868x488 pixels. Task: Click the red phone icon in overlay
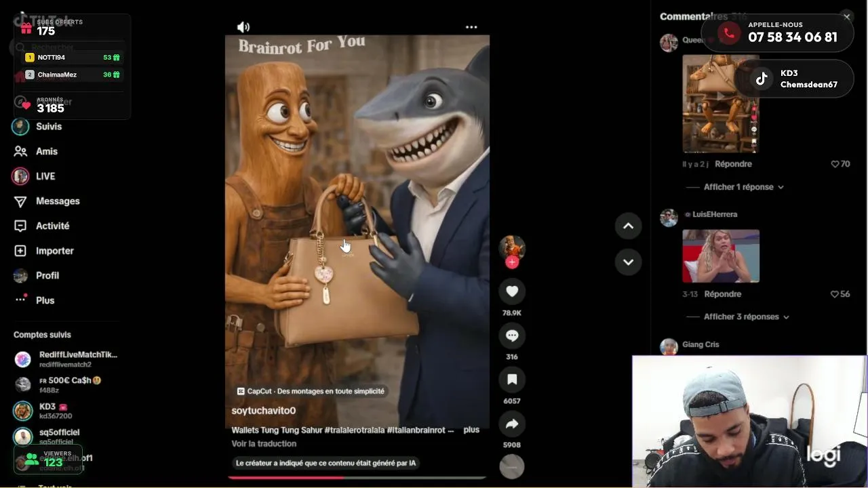[729, 33]
